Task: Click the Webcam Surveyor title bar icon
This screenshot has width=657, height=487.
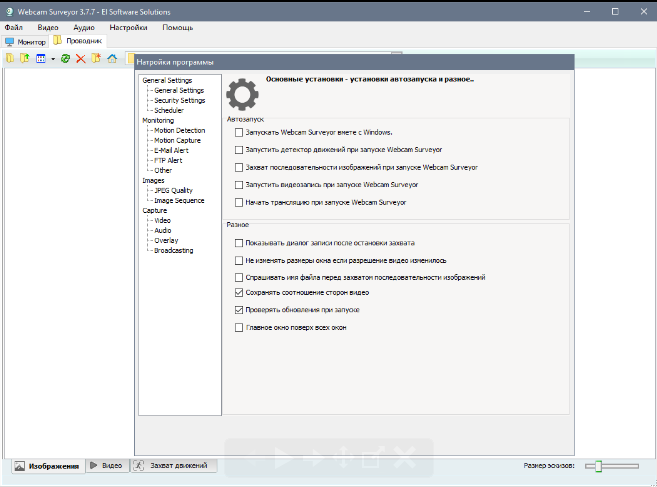Action: [x=9, y=12]
